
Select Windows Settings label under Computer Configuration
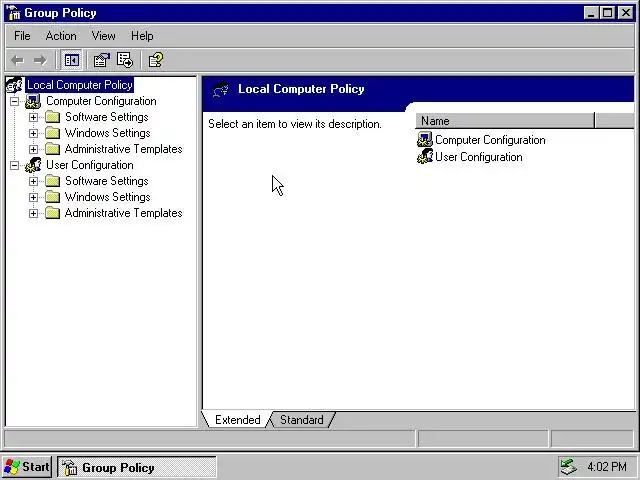click(108, 133)
